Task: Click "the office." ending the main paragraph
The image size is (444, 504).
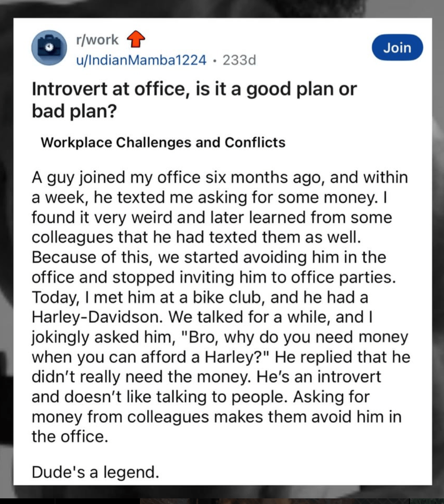Action: coord(70,436)
